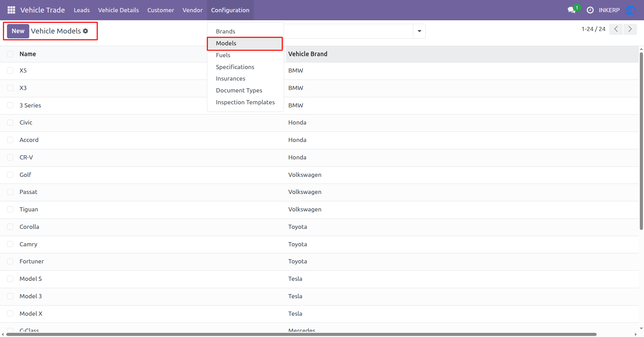Sort the list by Vehicle Brand column
This screenshot has height=337, width=644.
308,54
